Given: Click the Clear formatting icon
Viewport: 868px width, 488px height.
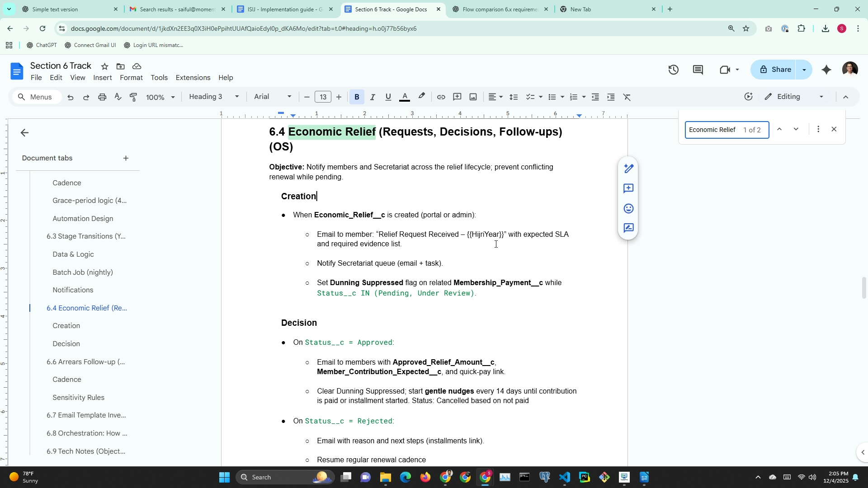Looking at the screenshot, I should 627,97.
